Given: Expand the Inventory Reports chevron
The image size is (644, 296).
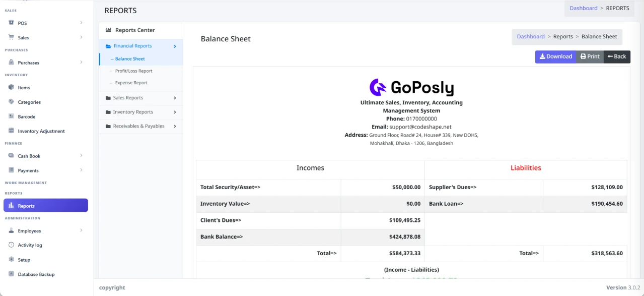Looking at the screenshot, I should click(175, 112).
